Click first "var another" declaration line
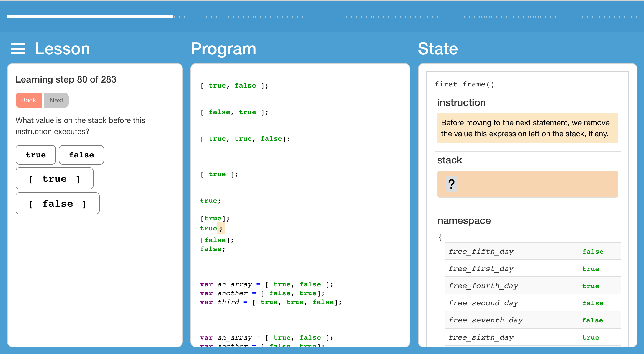The height and width of the screenshot is (354, 644). [x=262, y=293]
